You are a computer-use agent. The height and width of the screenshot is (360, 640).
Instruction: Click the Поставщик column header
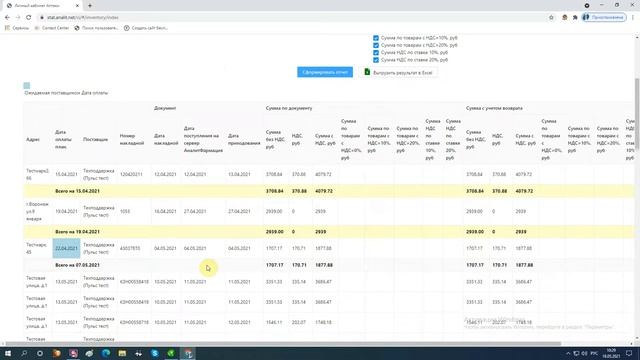(x=96, y=140)
